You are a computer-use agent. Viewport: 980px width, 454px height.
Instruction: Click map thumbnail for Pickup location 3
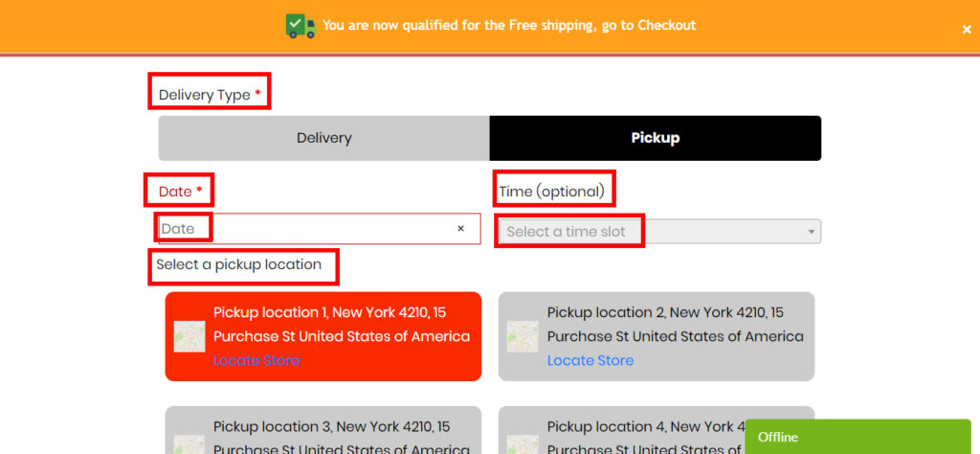tap(189, 445)
